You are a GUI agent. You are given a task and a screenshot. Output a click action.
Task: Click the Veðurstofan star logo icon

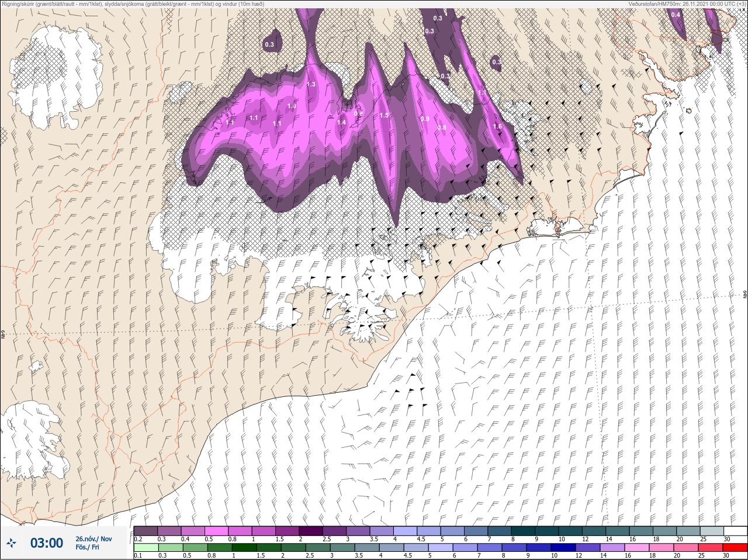(x=12, y=543)
